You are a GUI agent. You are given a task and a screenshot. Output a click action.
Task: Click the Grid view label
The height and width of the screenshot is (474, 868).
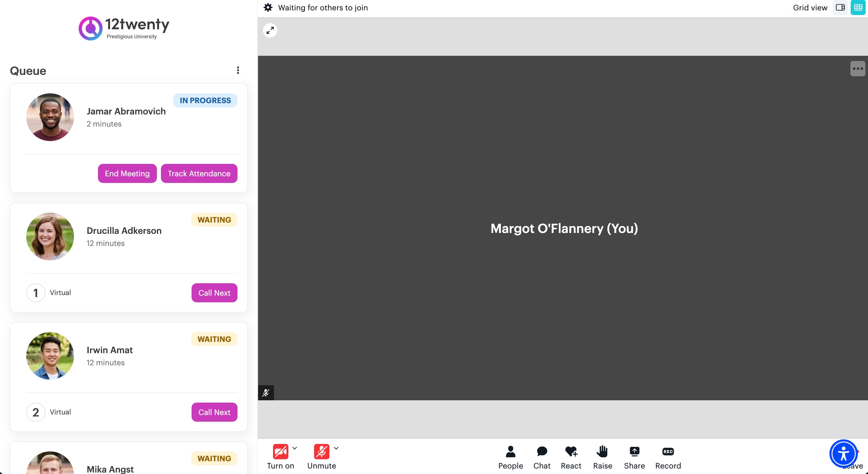click(810, 8)
